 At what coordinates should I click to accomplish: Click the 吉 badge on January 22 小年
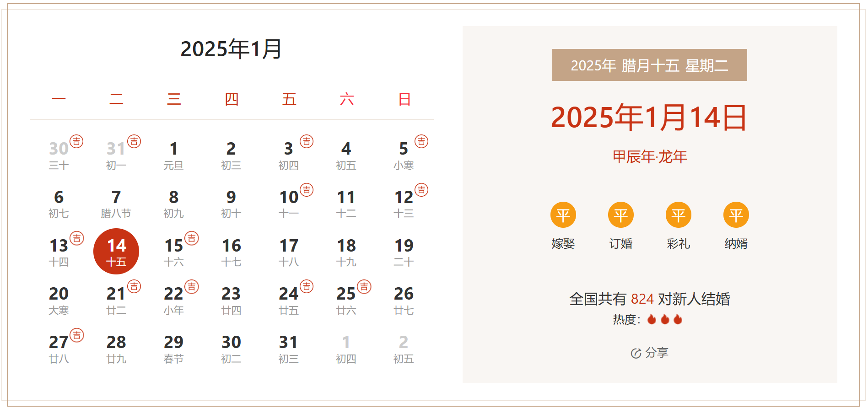tap(192, 287)
